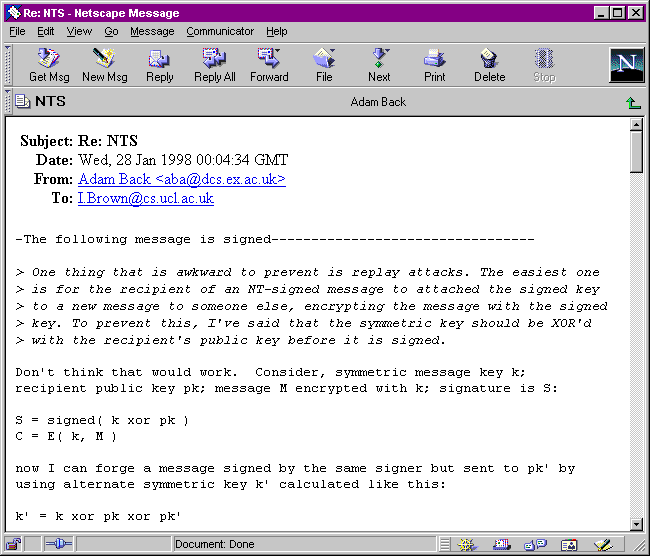Collapse the toolbar using its left grip

pos(8,65)
